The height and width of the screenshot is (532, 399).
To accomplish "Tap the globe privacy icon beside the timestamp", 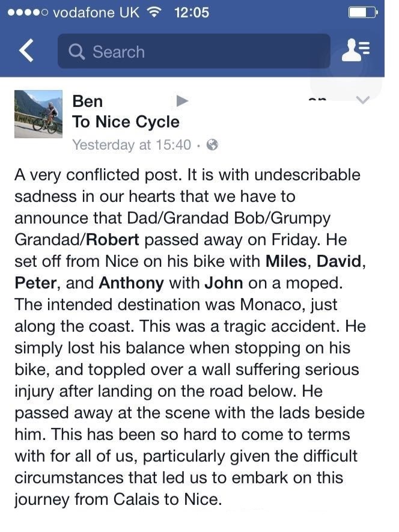I will (212, 145).
